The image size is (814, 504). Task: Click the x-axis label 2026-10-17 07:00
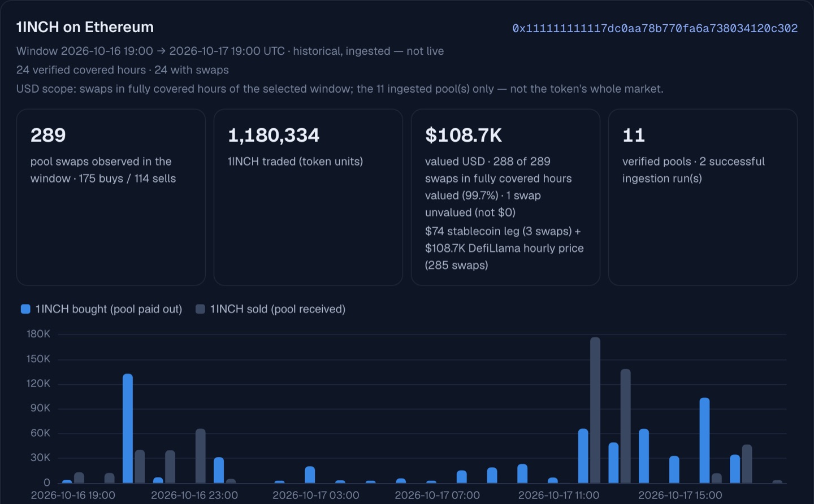pyautogui.click(x=438, y=495)
